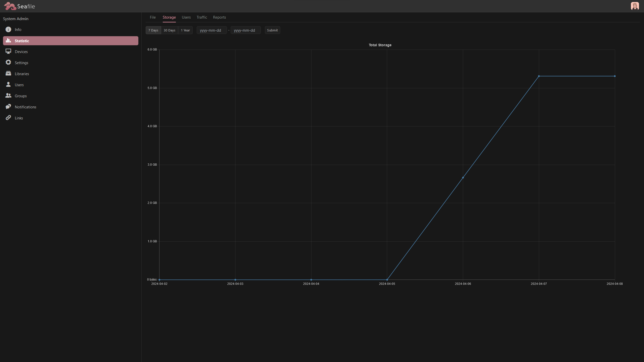Viewport: 644px width, 362px height.
Task: Click the 2024-04-06 data point on chart
Action: [463, 178]
